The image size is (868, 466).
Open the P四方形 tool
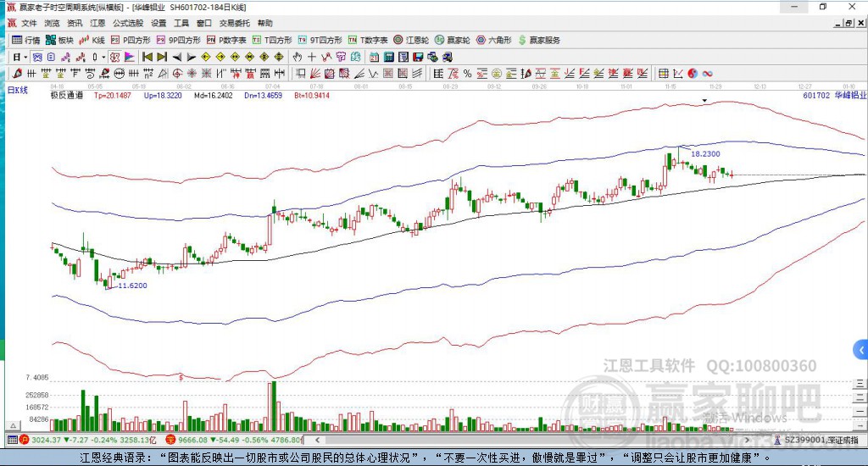coord(131,40)
